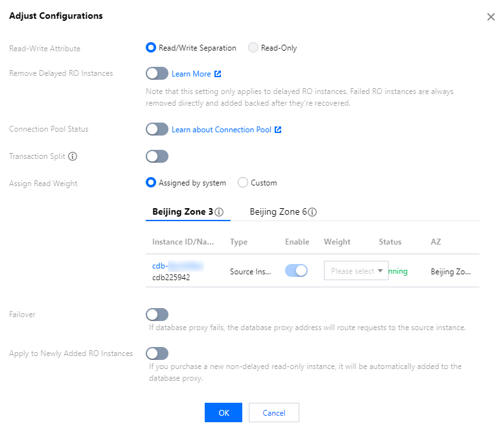
Task: Close the Adjust Configurations dialog
Action: [490, 17]
